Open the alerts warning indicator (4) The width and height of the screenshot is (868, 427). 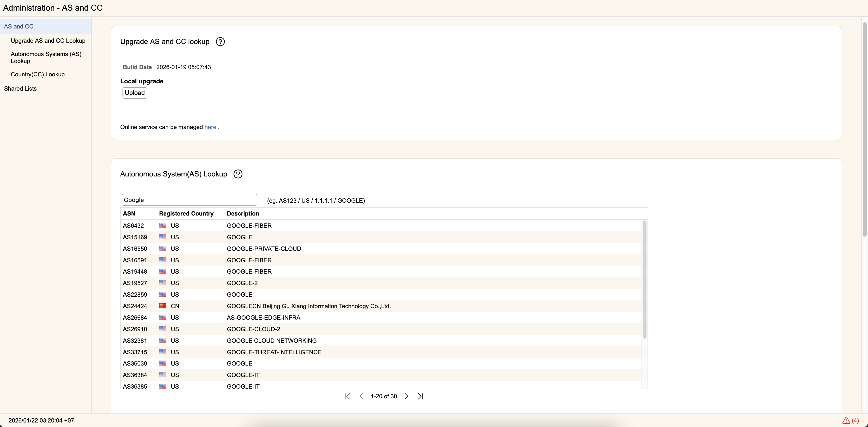click(x=850, y=420)
